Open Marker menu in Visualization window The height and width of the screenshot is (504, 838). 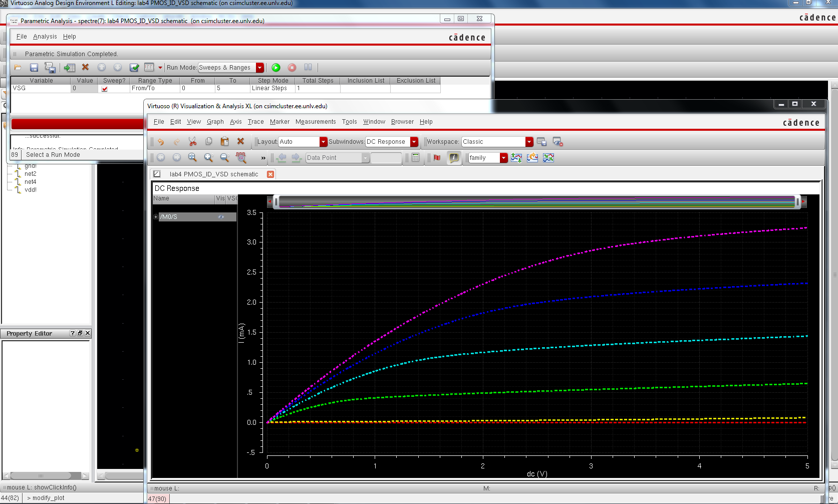coord(280,122)
